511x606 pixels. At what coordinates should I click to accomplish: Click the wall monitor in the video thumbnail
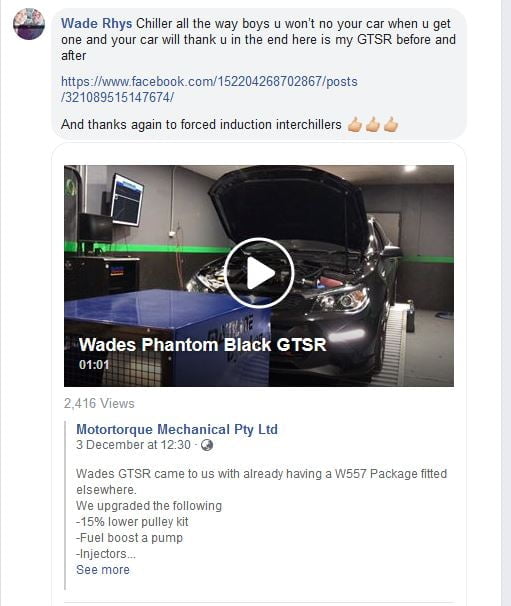pyautogui.click(x=127, y=200)
